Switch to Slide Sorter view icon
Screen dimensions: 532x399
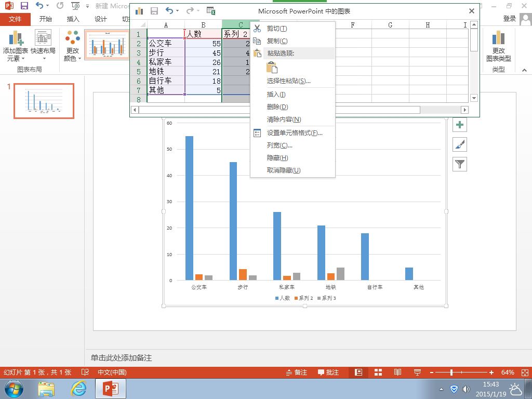[378, 372]
